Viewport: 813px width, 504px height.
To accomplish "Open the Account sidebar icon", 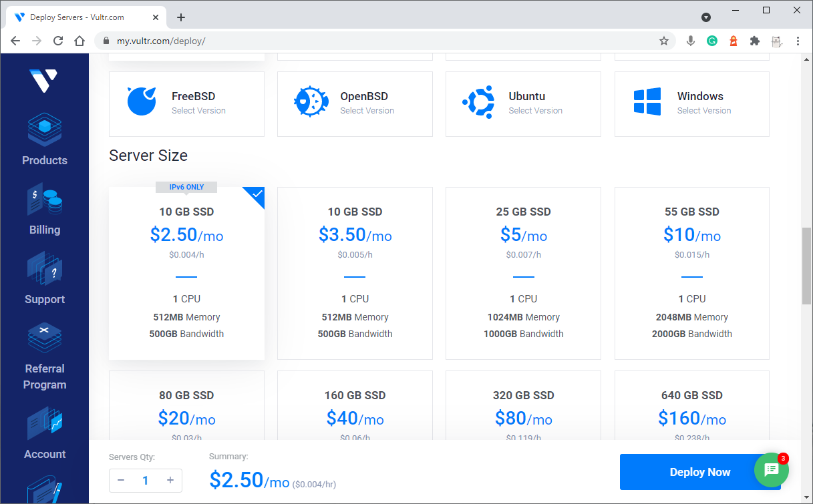I will 44,433.
